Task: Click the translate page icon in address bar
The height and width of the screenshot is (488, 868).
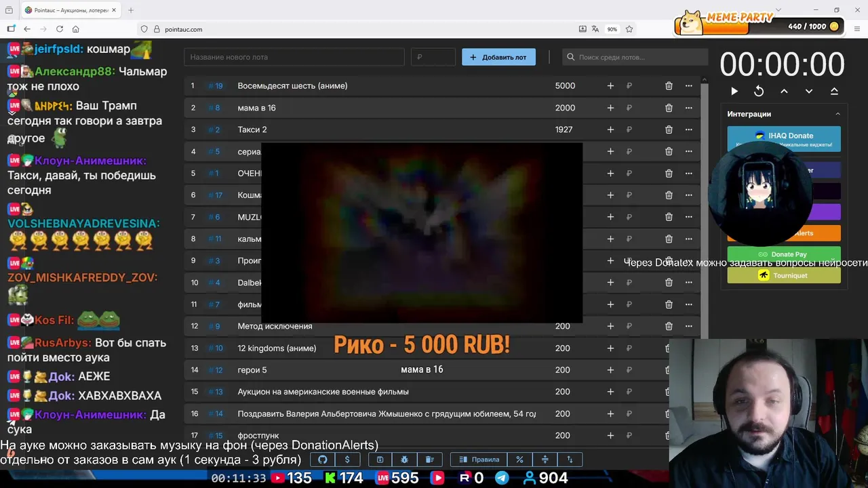Action: (x=595, y=29)
